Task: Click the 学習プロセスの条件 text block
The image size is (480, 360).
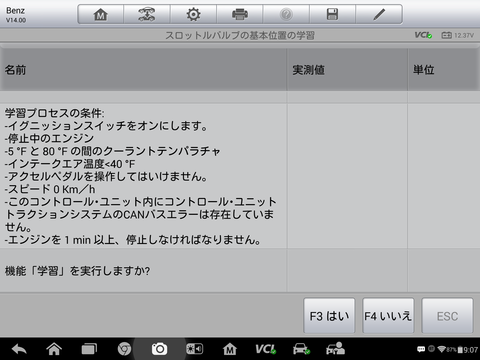Action: click(x=140, y=176)
